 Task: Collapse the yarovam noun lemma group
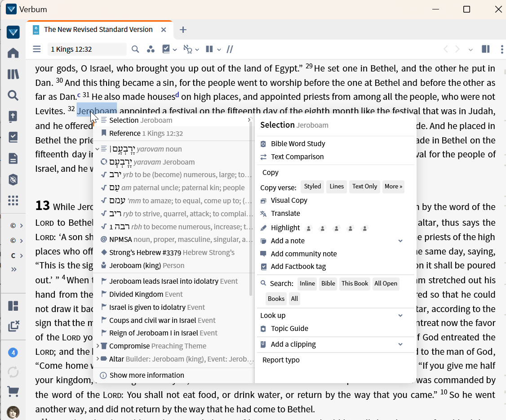[x=97, y=149]
